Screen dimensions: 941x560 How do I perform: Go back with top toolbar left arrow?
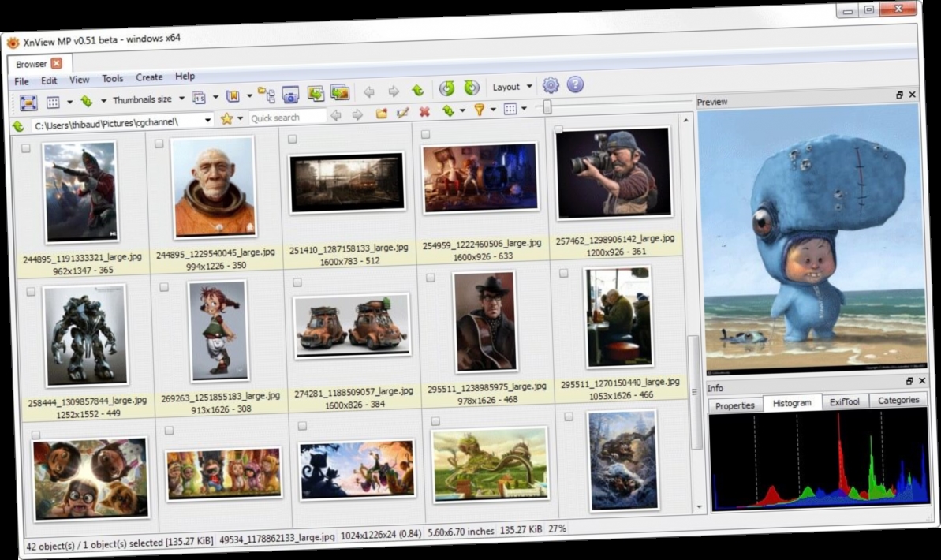[368, 91]
